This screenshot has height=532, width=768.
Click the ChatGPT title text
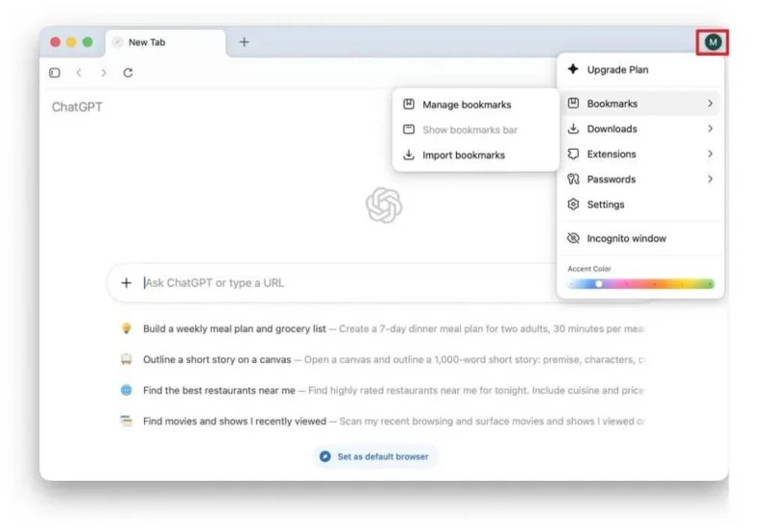(77, 107)
